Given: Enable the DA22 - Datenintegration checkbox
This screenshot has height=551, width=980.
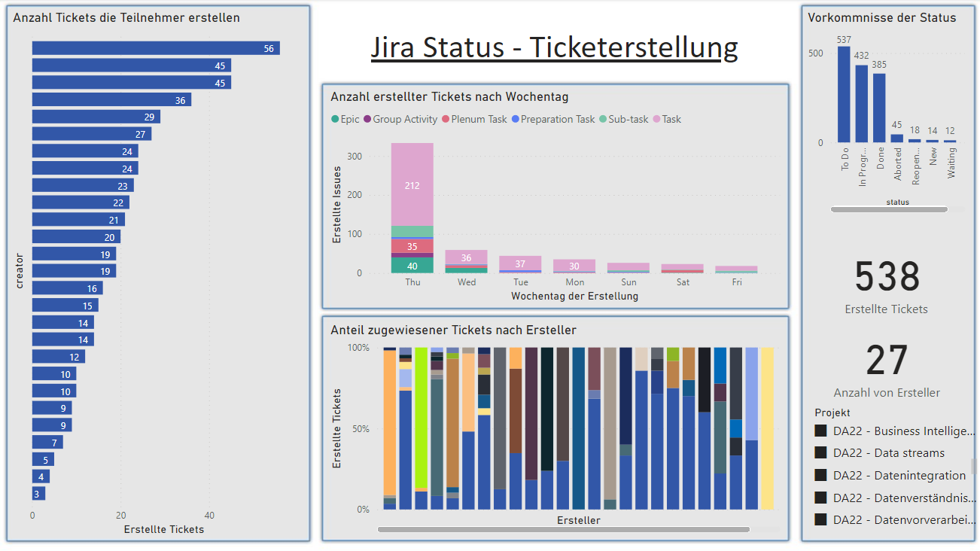Looking at the screenshot, I should 821,476.
